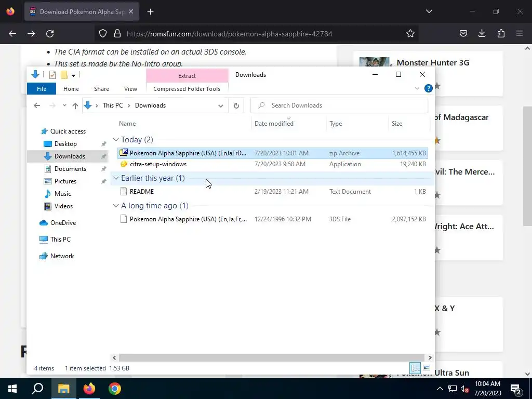Click New Folder icon in Explorer title bar
This screenshot has height=399, width=532.
click(64, 75)
